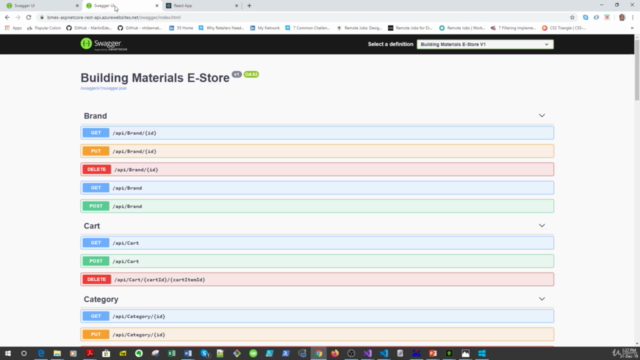Open the system clock in the tray

pos(629,353)
